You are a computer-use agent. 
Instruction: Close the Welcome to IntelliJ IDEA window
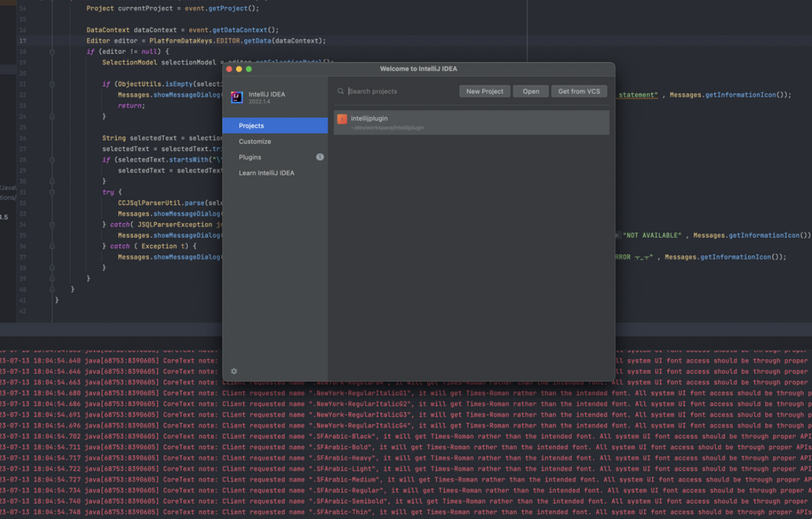(229, 69)
